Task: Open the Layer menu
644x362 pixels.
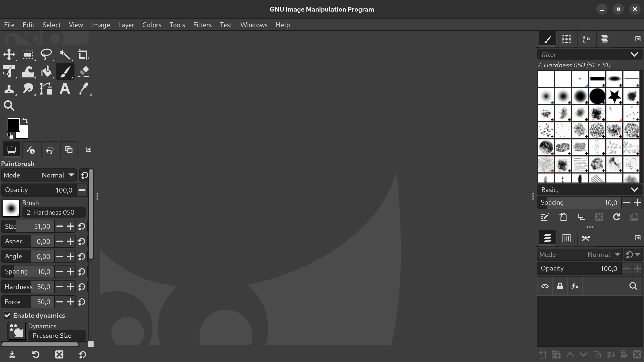Action: (126, 25)
